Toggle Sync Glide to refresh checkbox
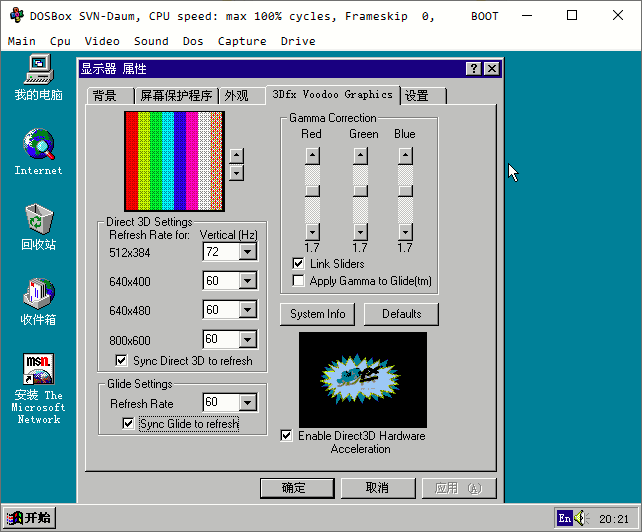Viewport: 642px width, 532px height. (x=128, y=423)
